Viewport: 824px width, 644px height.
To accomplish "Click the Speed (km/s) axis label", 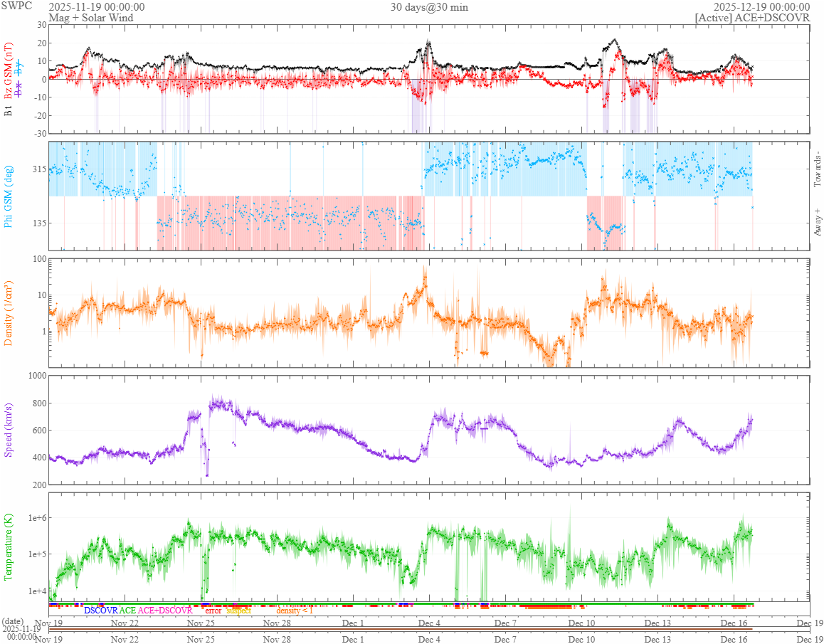I will [9, 430].
